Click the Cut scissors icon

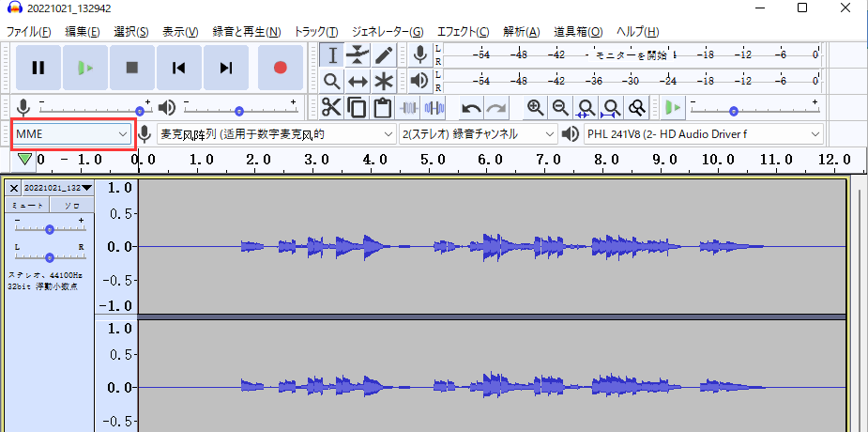click(331, 107)
